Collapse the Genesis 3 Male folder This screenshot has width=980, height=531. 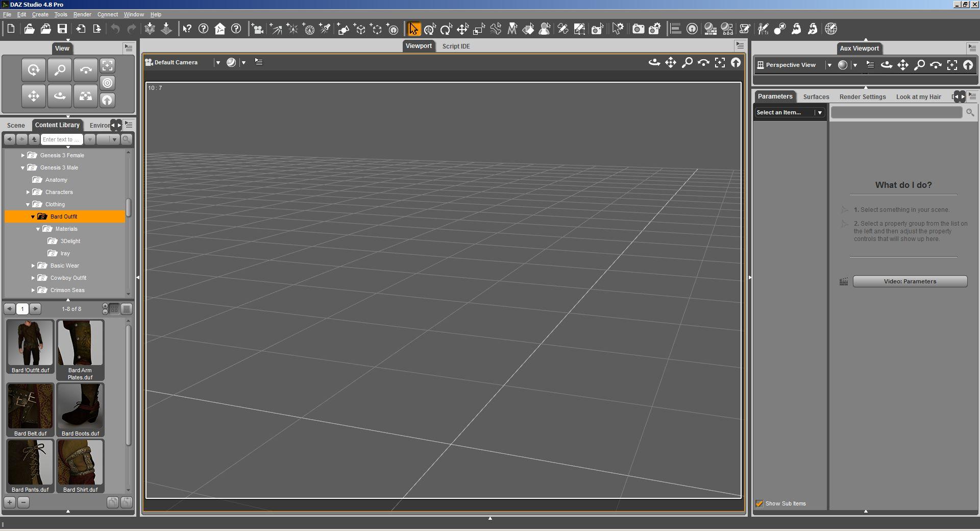point(23,167)
